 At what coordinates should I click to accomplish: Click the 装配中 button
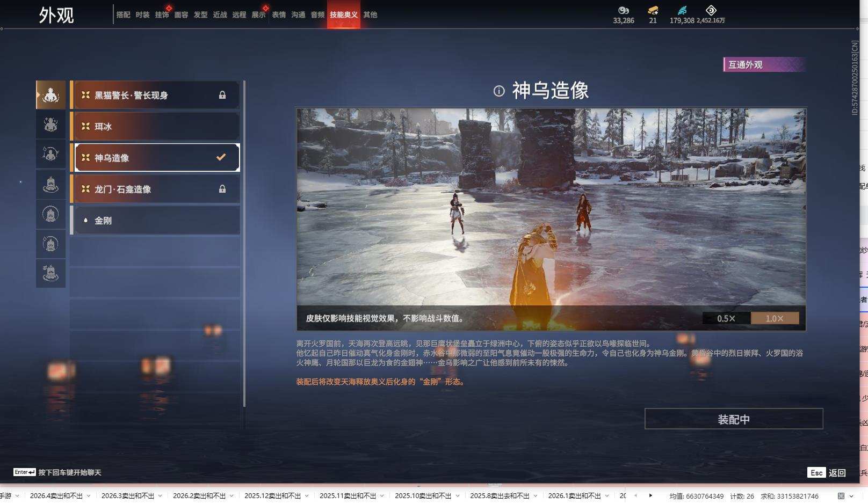735,419
